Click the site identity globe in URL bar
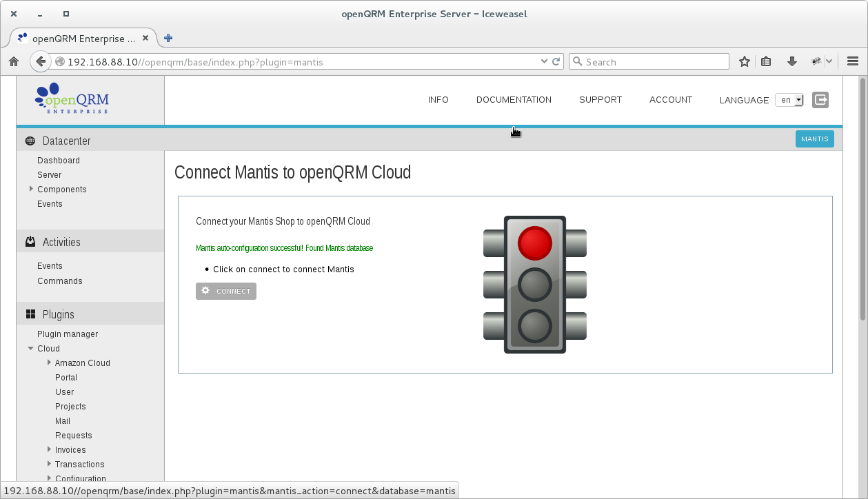The image size is (868, 499). coord(60,62)
